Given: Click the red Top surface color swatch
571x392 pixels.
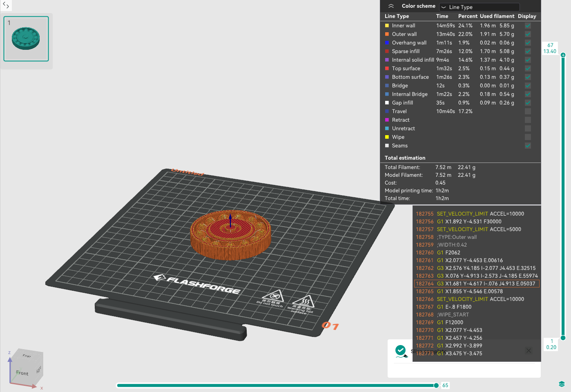Looking at the screenshot, I should [x=387, y=68].
